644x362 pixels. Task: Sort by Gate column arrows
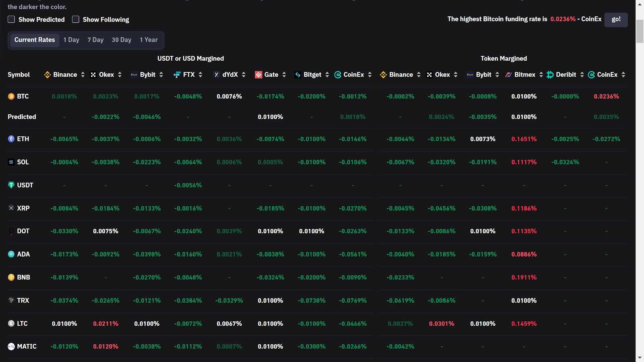[x=284, y=75]
